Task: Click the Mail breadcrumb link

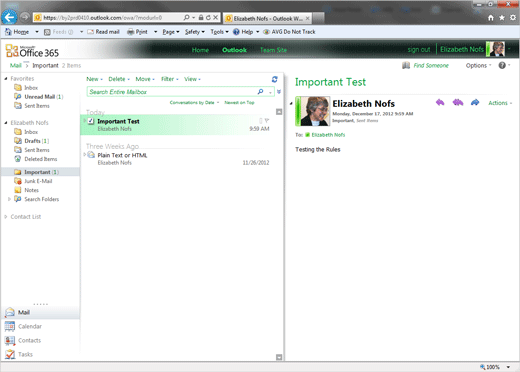Action: pyautogui.click(x=16, y=65)
